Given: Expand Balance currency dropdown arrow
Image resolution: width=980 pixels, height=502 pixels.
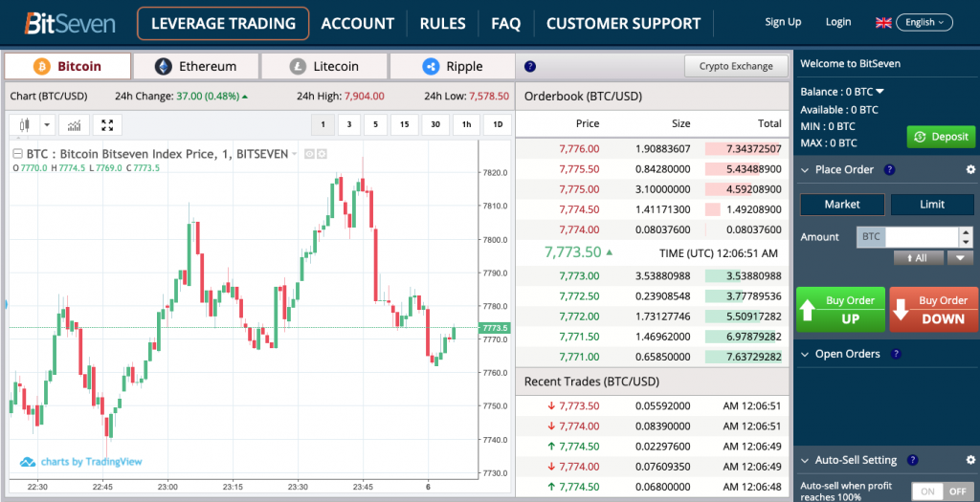Looking at the screenshot, I should pyautogui.click(x=880, y=91).
